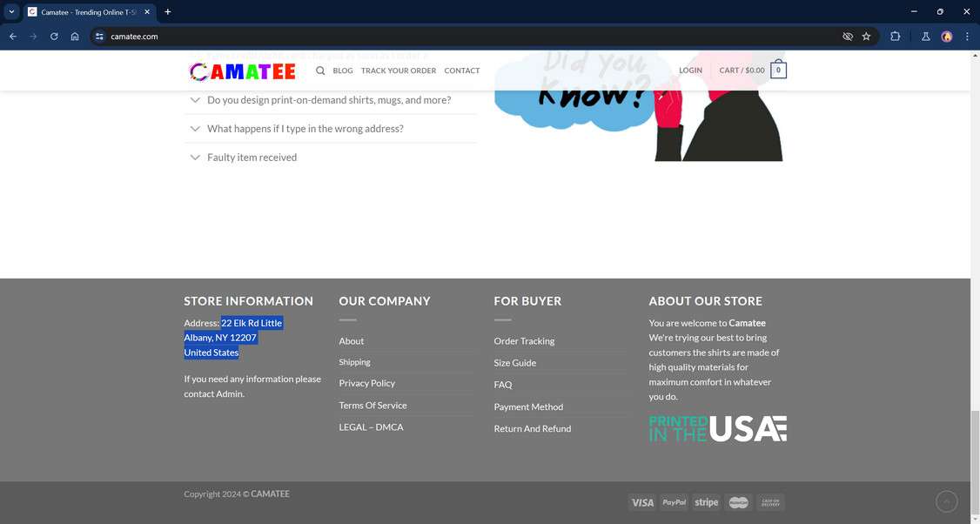Click the Visa payment icon
980x524 pixels.
tap(642, 502)
